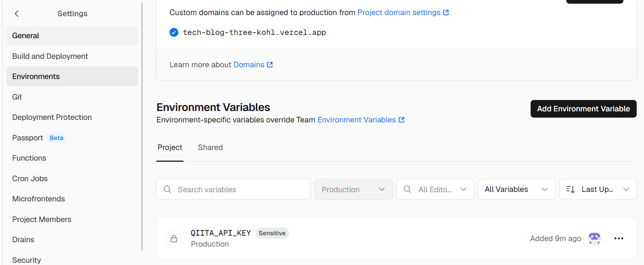Screen dimensions: 644x265
Task: Select the Environments settings item
Action: pyautogui.click(x=72, y=76)
